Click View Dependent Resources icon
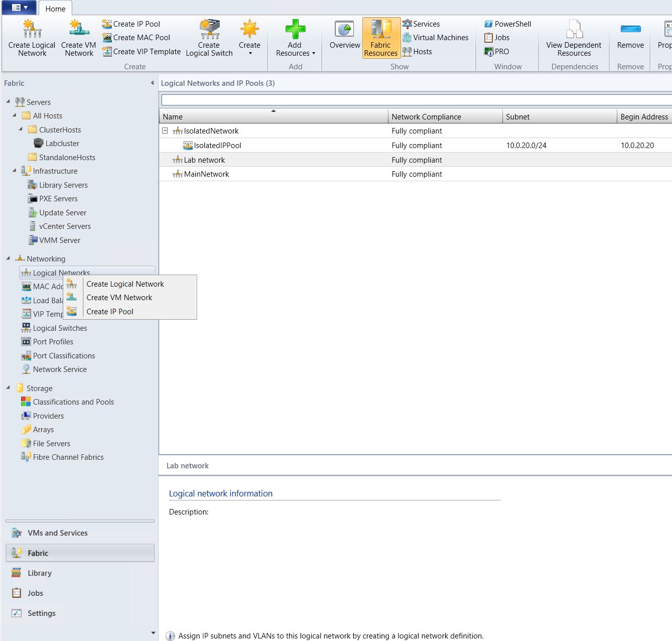Viewport: 672px width, 641px height. 574,29
